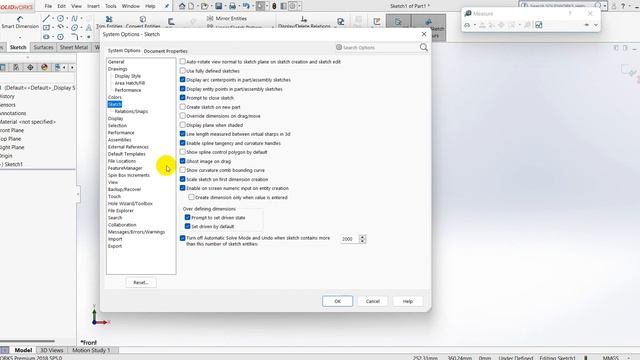Viewport: 640px width, 360px height.
Task: Click OK in System Options dialog
Action: pyautogui.click(x=338, y=301)
